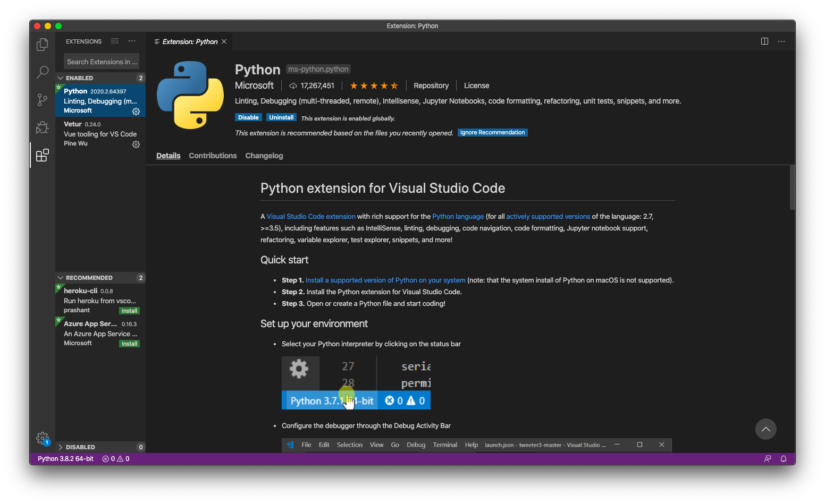Screen dimensions: 825x504
Task: Open manage gear for Vetur extension
Action: (136, 144)
